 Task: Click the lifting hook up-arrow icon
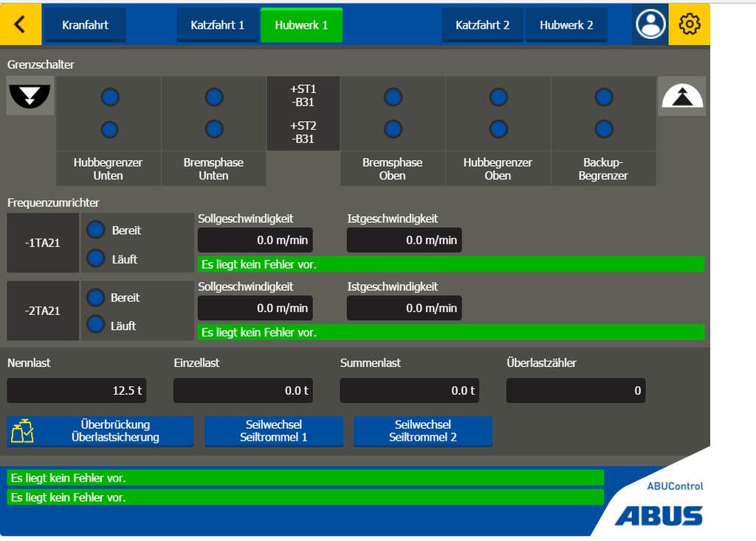tap(682, 95)
